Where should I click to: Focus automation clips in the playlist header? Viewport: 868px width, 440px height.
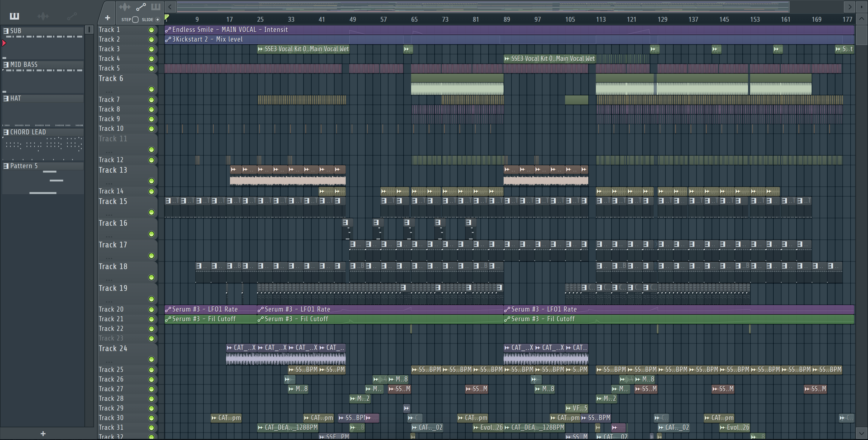(141, 7)
